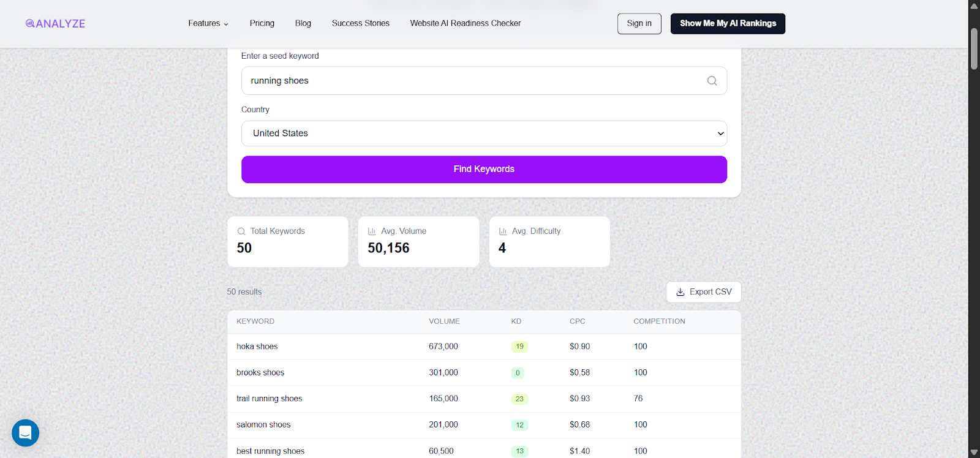Click the Avg. Volume value 50,156
Viewport: 980px width, 458px height.
point(388,248)
